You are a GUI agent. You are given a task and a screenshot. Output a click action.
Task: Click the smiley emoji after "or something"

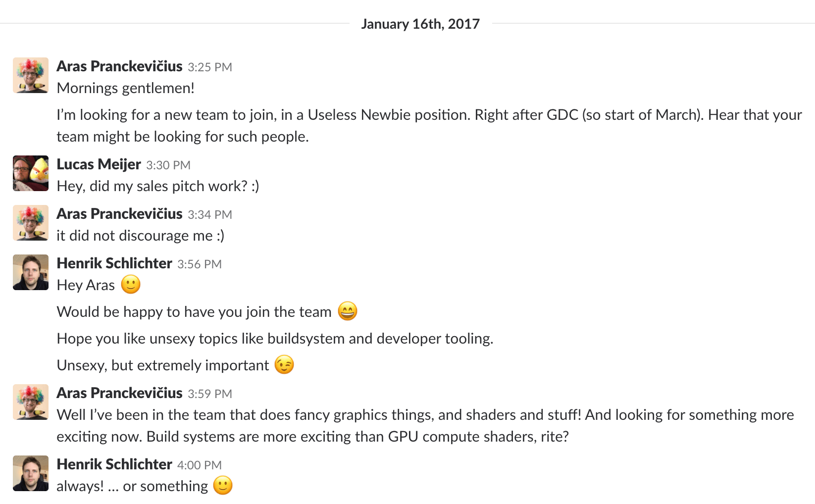[x=223, y=486]
